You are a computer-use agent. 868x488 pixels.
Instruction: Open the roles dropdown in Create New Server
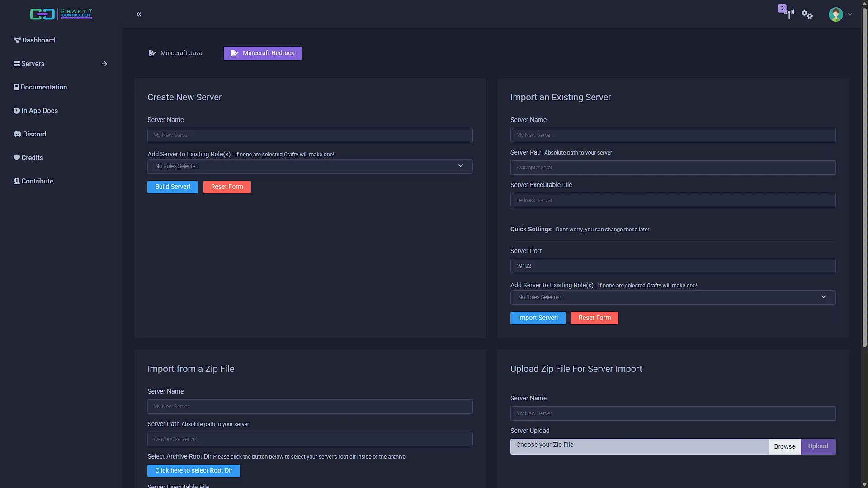click(310, 166)
